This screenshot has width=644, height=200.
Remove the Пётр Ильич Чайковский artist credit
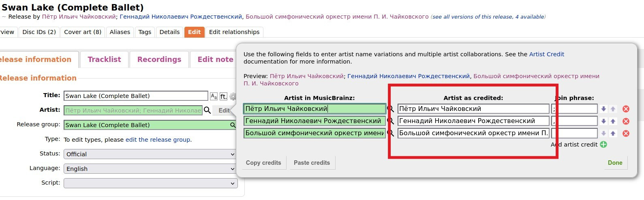tap(626, 109)
